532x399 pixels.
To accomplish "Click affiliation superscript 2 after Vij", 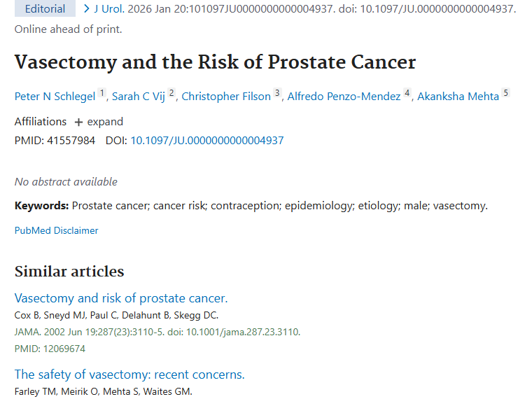I will (171, 93).
